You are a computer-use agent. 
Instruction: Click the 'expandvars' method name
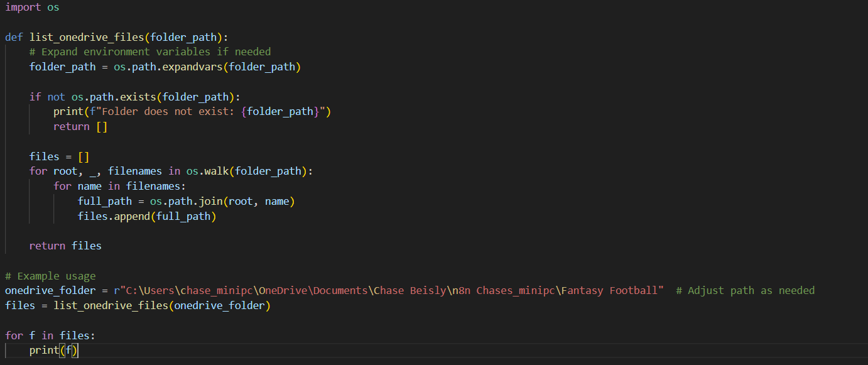[x=192, y=67]
